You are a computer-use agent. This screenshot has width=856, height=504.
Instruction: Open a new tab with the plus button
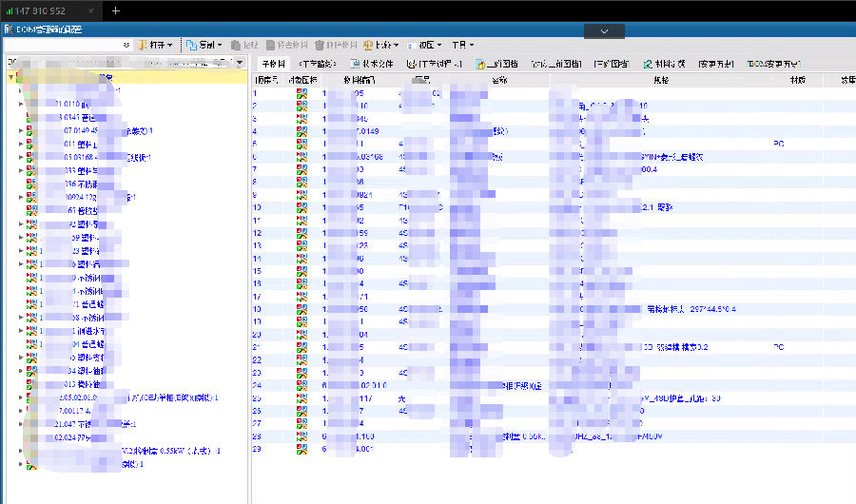(116, 10)
